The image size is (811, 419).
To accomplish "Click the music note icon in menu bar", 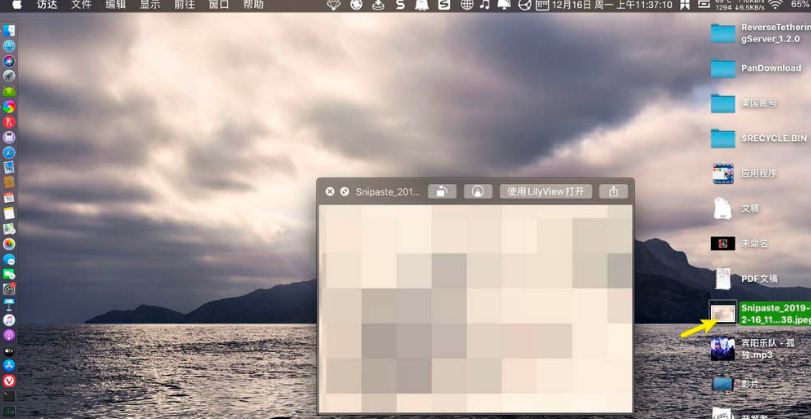I will click(x=485, y=5).
